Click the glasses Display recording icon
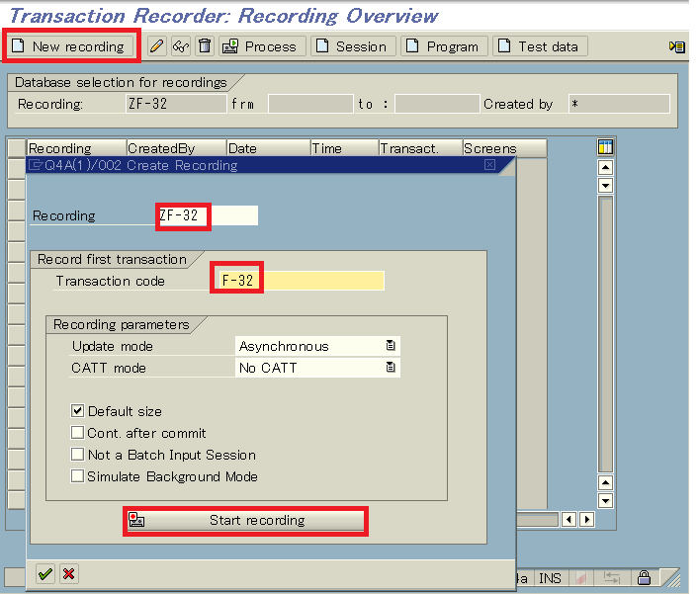This screenshot has width=700, height=594. pos(181,46)
